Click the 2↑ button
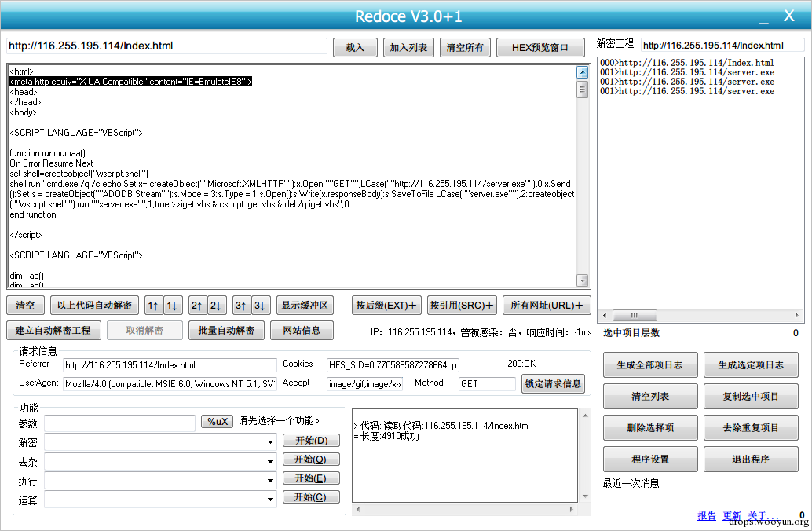 pos(197,305)
